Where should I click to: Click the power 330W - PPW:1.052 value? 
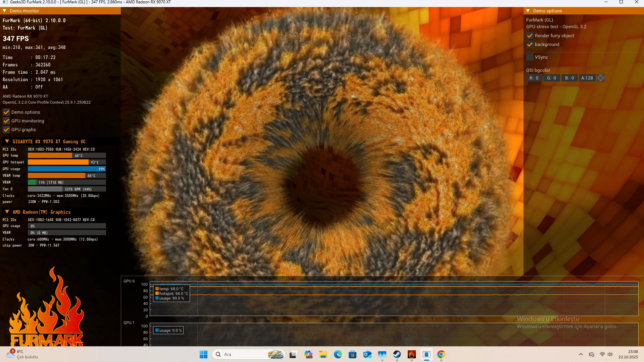coord(44,202)
